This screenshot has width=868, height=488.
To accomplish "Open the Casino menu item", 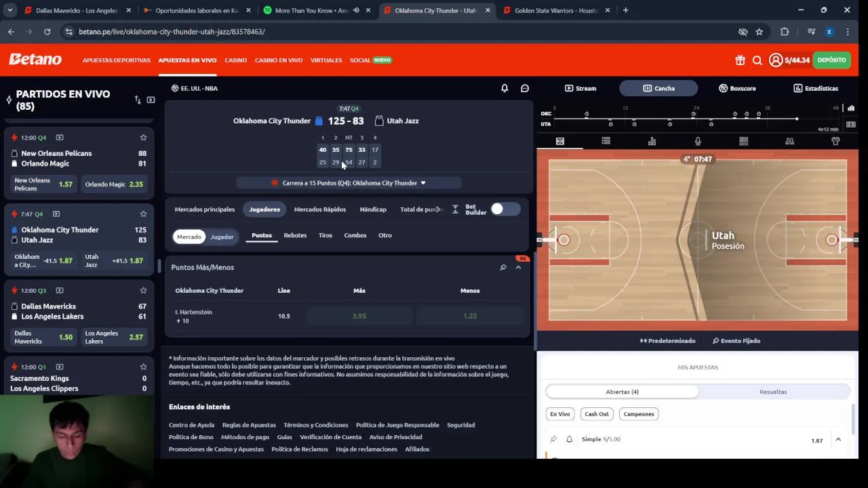I will (235, 60).
